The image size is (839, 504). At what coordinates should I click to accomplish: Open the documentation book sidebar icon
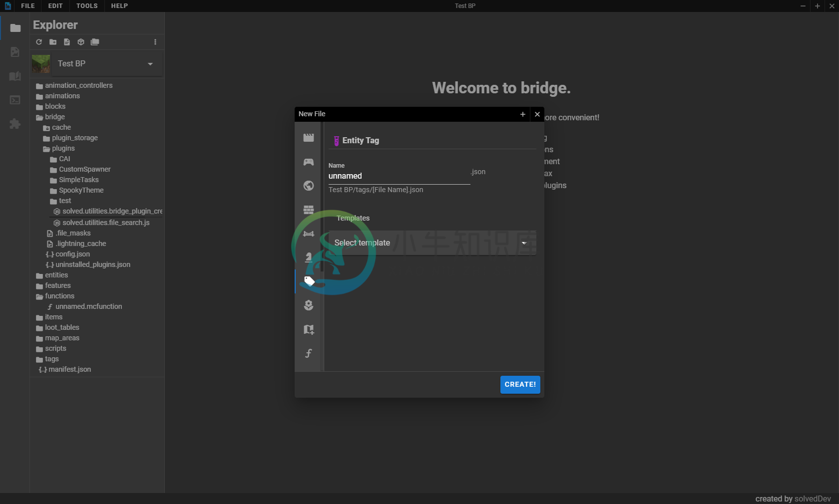pyautogui.click(x=15, y=76)
